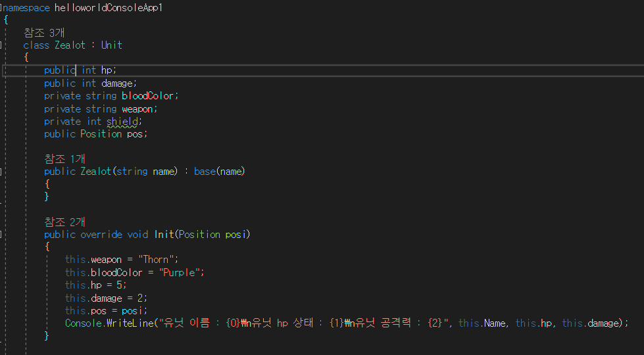Viewport: 644px width, 355px height.
Task: Click the namespace keyword on the first line
Action: (26, 8)
